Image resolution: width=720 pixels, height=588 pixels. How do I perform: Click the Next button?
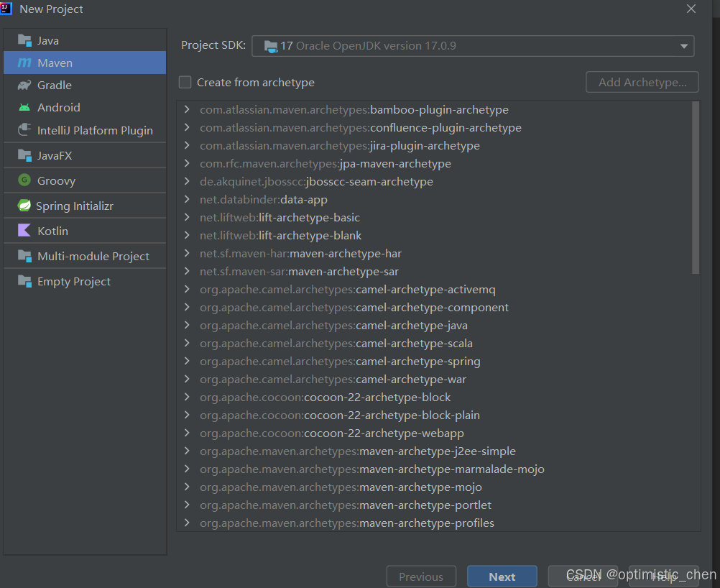click(502, 576)
